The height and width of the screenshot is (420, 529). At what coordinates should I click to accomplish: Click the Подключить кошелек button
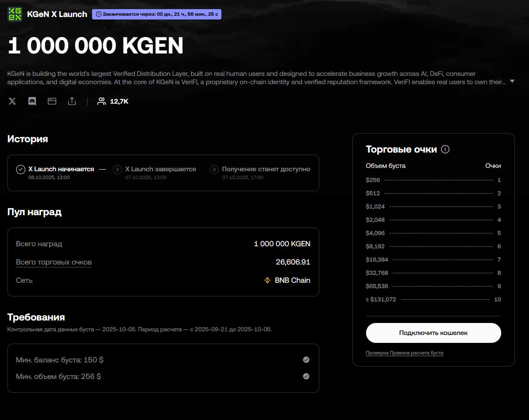point(433,333)
